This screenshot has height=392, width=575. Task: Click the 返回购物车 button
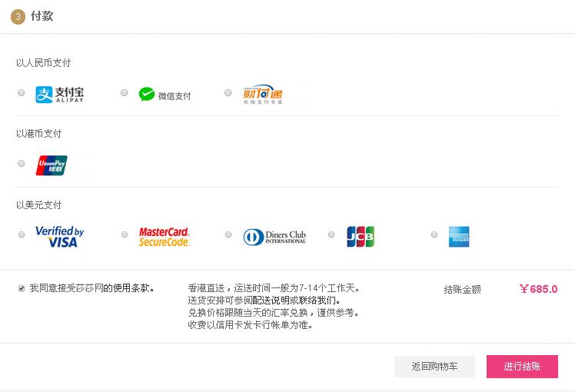click(x=434, y=367)
